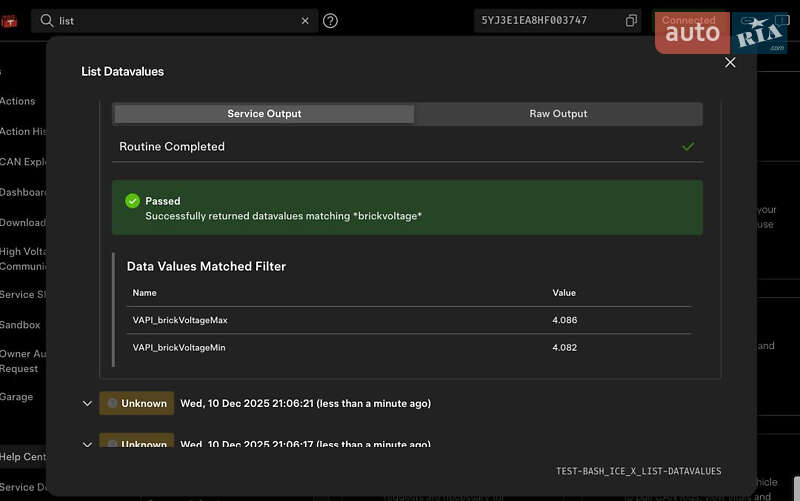Viewport: 800px width, 501px height.
Task: Open the help question mark icon
Action: click(331, 21)
